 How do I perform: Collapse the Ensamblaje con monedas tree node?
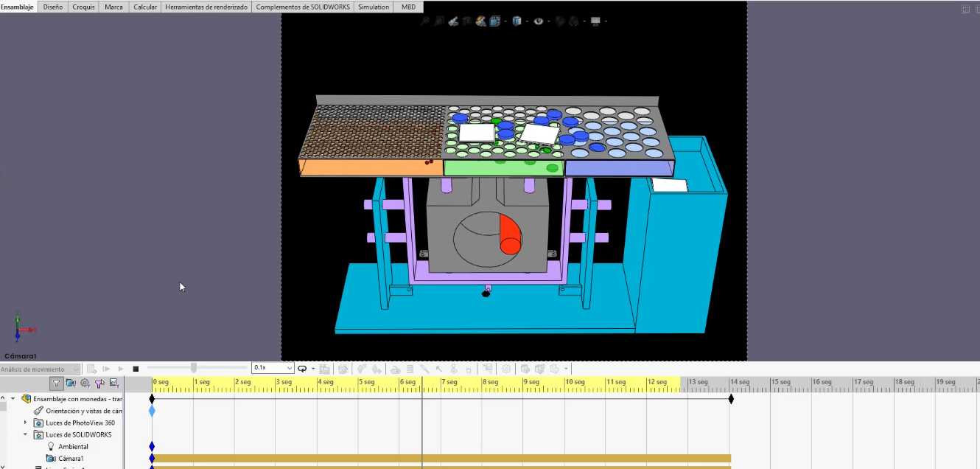click(x=13, y=399)
